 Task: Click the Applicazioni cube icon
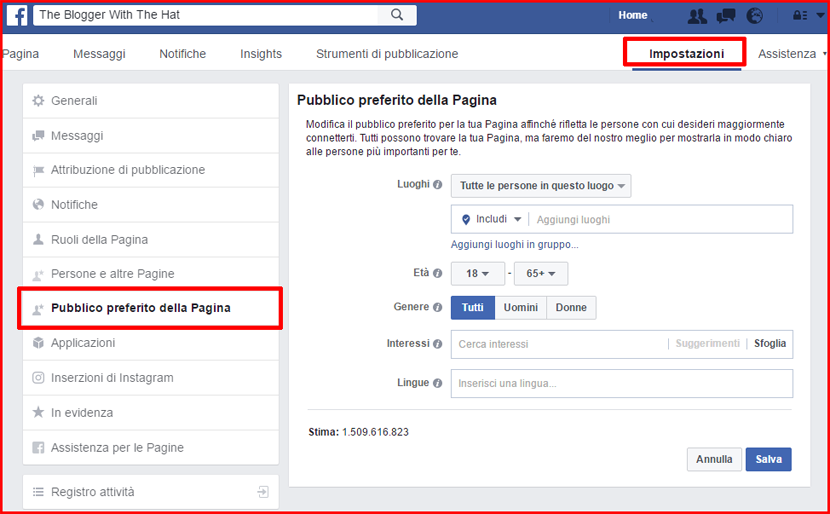[38, 342]
